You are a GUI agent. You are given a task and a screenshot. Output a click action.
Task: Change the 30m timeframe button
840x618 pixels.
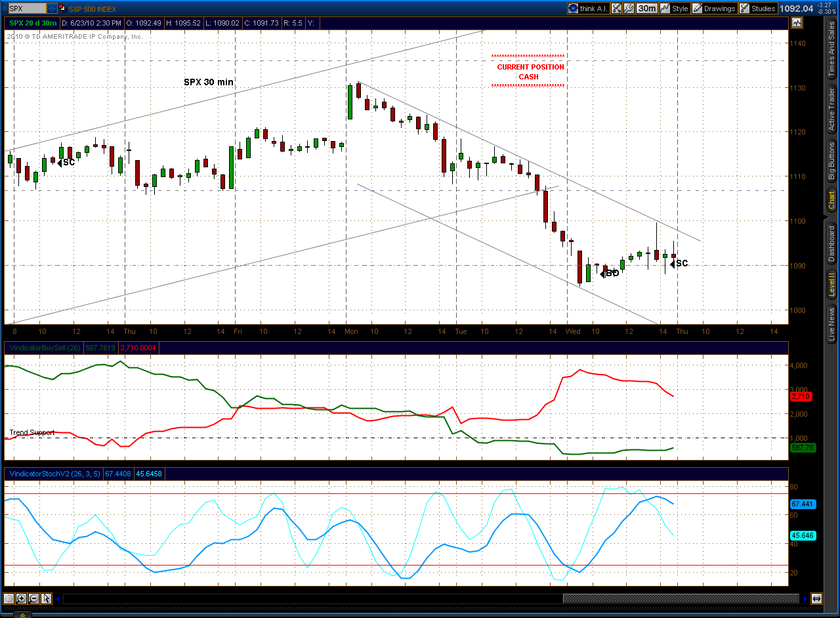(x=647, y=9)
